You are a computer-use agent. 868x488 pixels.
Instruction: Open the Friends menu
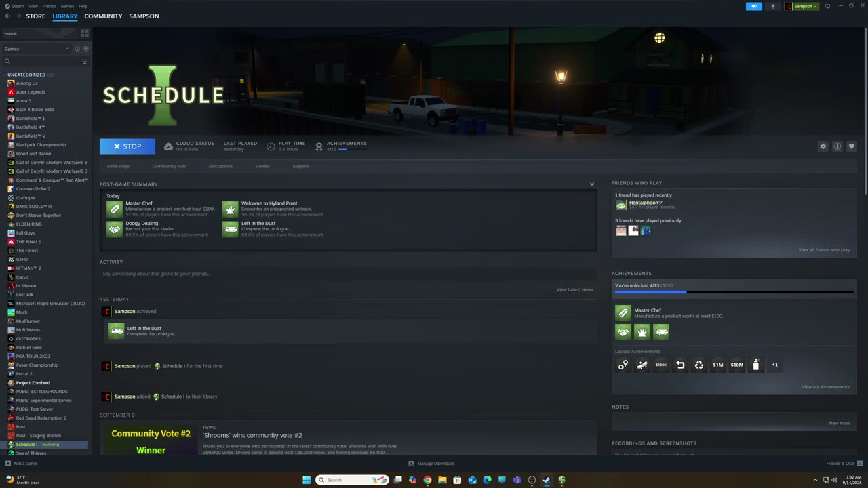[50, 6]
